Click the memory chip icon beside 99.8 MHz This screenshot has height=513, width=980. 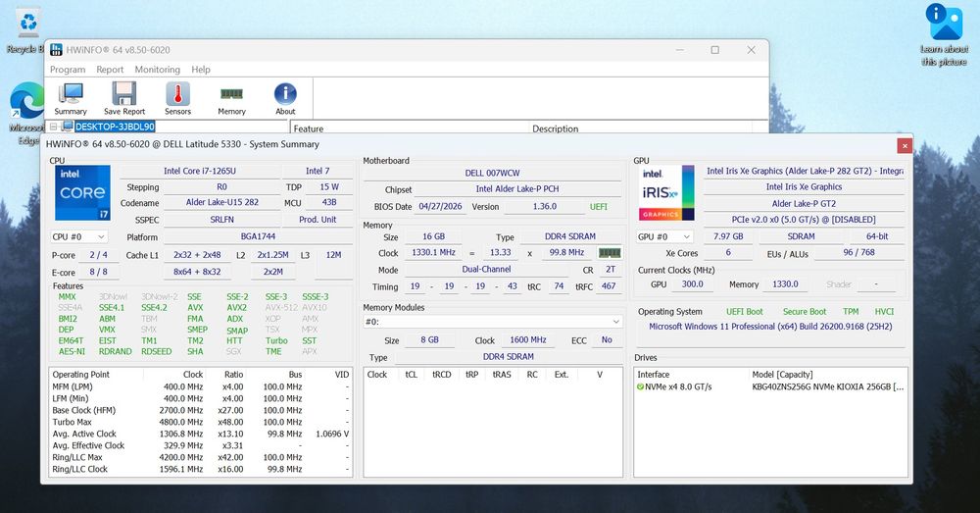[x=610, y=253]
